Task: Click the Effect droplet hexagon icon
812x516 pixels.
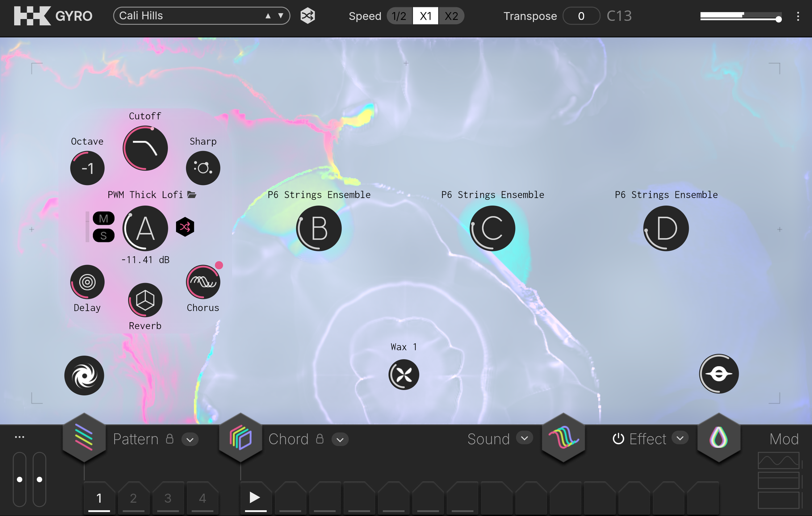Action: [718, 437]
